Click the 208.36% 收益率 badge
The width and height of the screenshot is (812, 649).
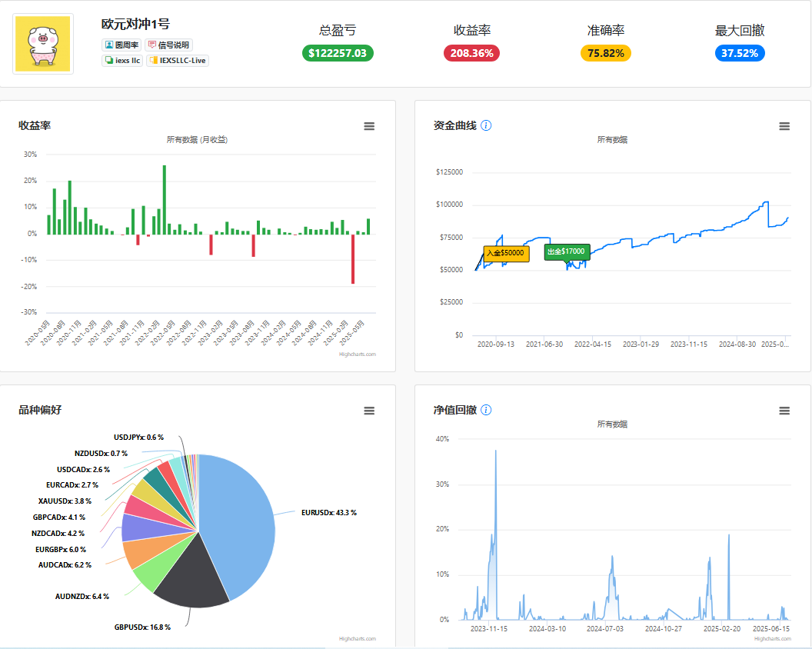tap(472, 53)
